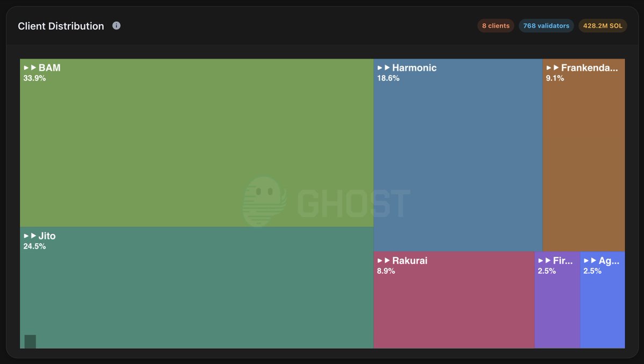Click the small dark block inside the Jito tile

(30, 341)
